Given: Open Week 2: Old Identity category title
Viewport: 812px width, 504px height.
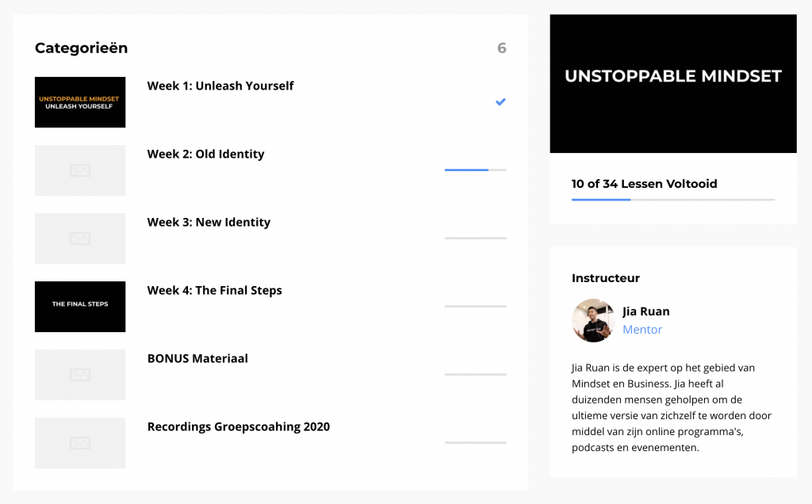Looking at the screenshot, I should click(205, 155).
